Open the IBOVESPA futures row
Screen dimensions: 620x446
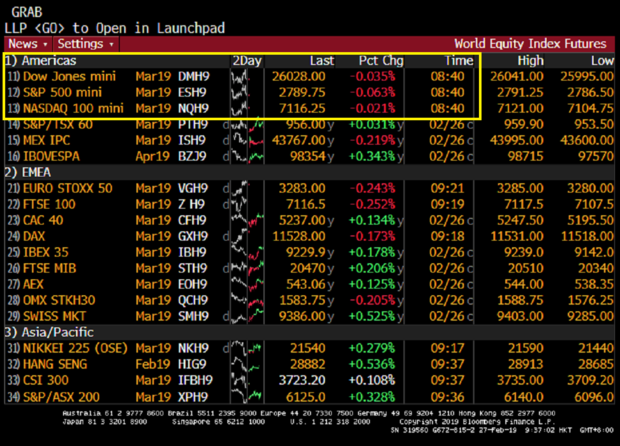click(310, 157)
